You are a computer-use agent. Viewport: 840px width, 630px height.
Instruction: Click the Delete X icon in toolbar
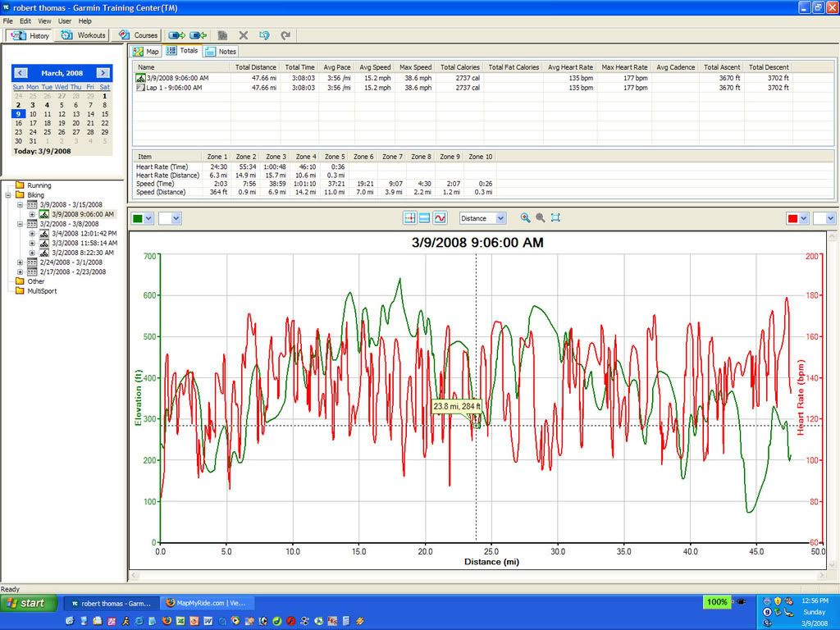(243, 35)
